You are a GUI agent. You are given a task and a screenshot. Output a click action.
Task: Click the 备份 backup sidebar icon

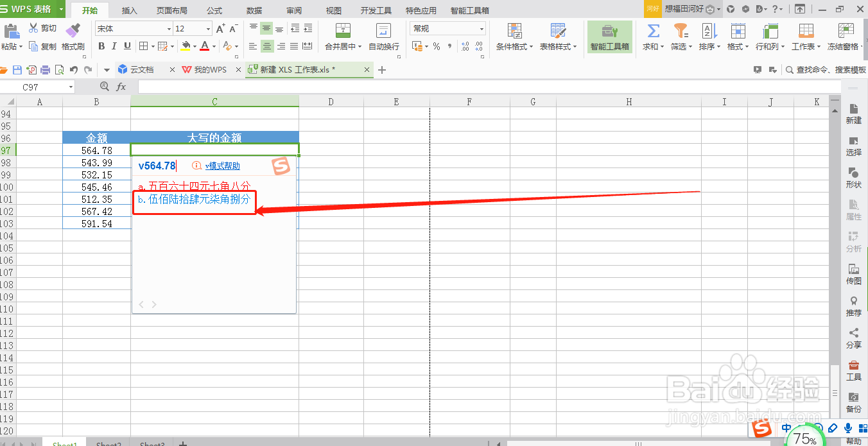click(854, 397)
